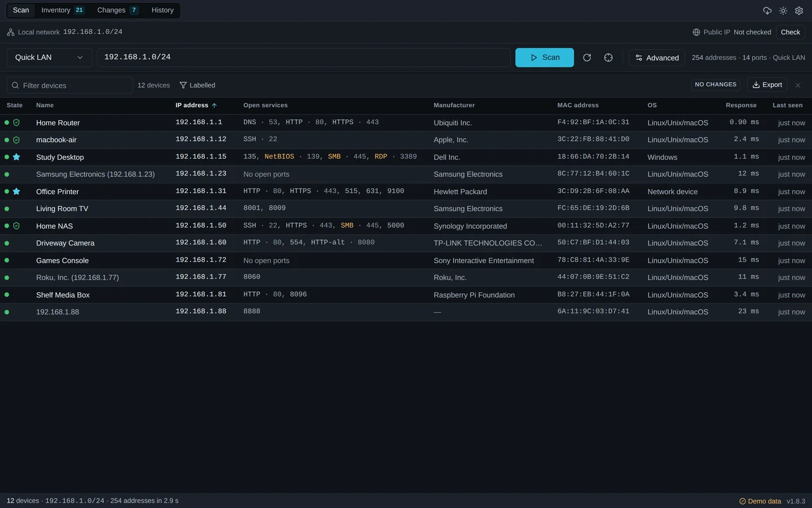Open the Quick LAN scan profile dropdown
The width and height of the screenshot is (812, 508).
pyautogui.click(x=50, y=58)
